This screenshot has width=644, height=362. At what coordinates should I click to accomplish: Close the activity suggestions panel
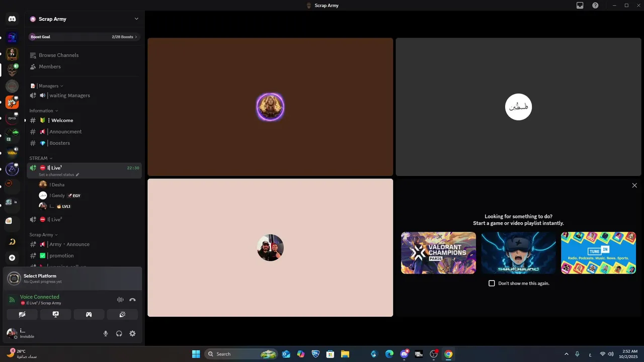(x=634, y=186)
